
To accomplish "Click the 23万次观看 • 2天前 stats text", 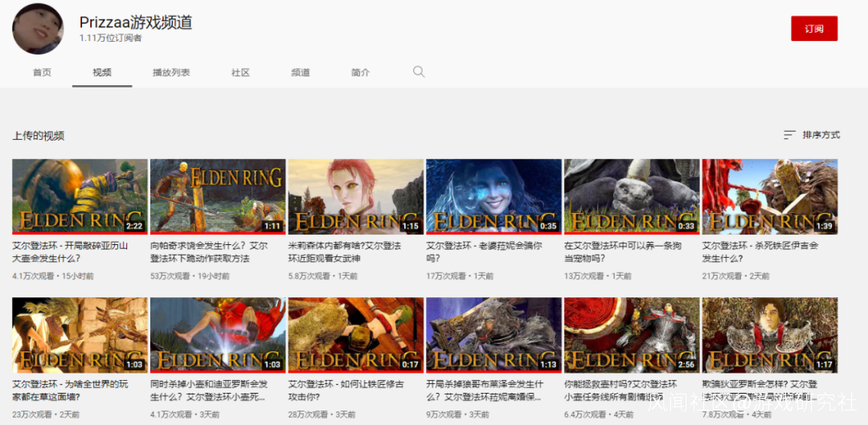I will coord(46,414).
